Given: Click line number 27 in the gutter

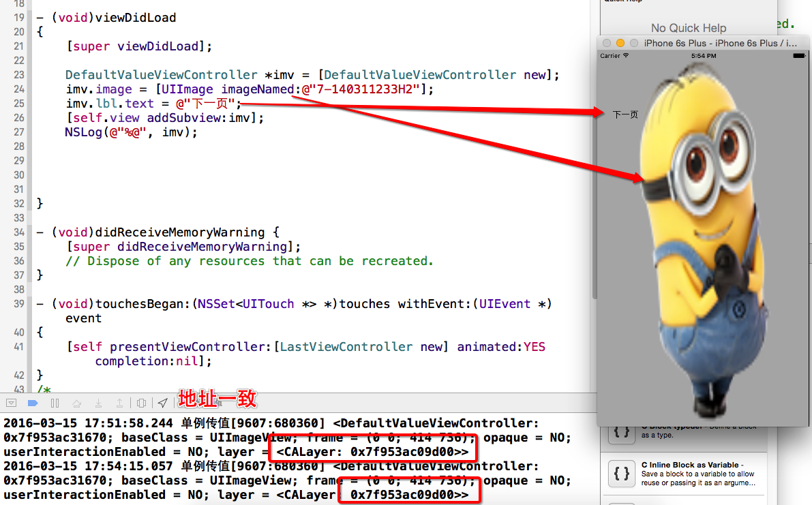Looking at the screenshot, I should click(18, 132).
